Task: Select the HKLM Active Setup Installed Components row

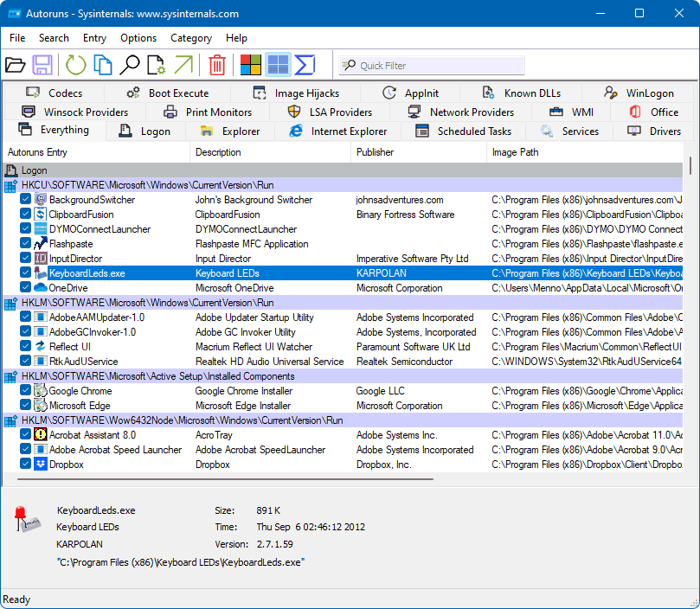Action: tap(343, 376)
